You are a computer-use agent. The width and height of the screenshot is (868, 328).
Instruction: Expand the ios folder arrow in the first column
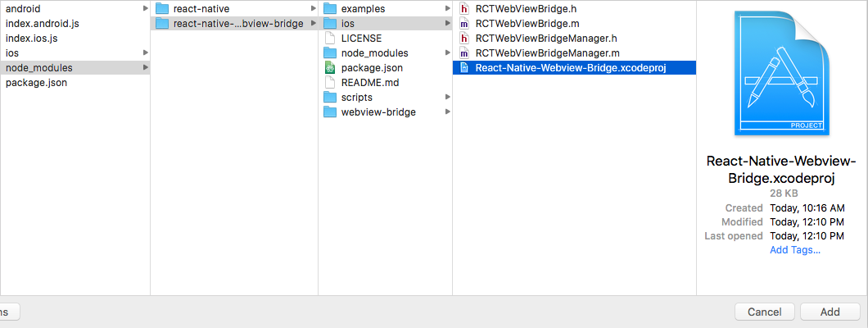click(146, 53)
